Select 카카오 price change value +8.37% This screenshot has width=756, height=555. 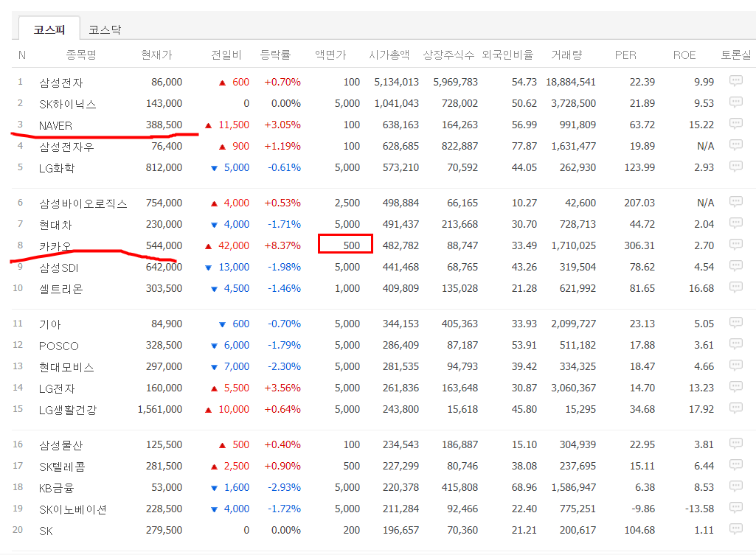[282, 245]
